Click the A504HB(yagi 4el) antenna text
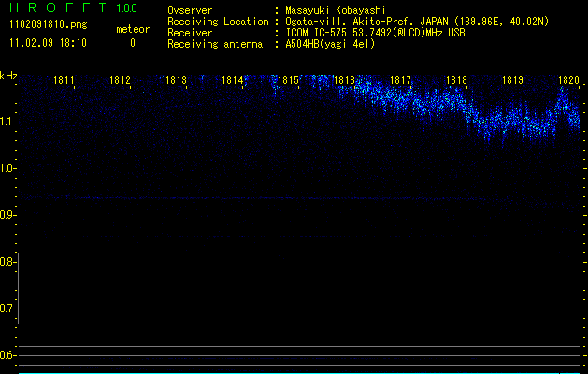This screenshot has width=588, height=374. click(x=330, y=44)
